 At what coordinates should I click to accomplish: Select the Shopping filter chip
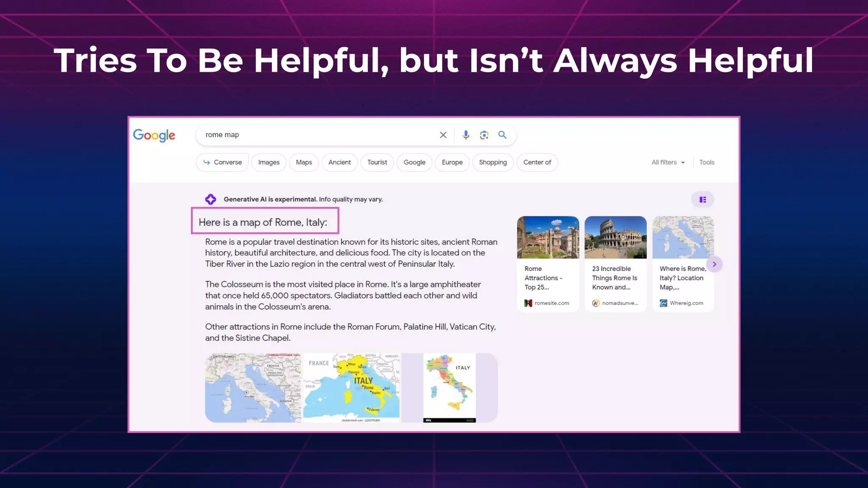click(492, 163)
